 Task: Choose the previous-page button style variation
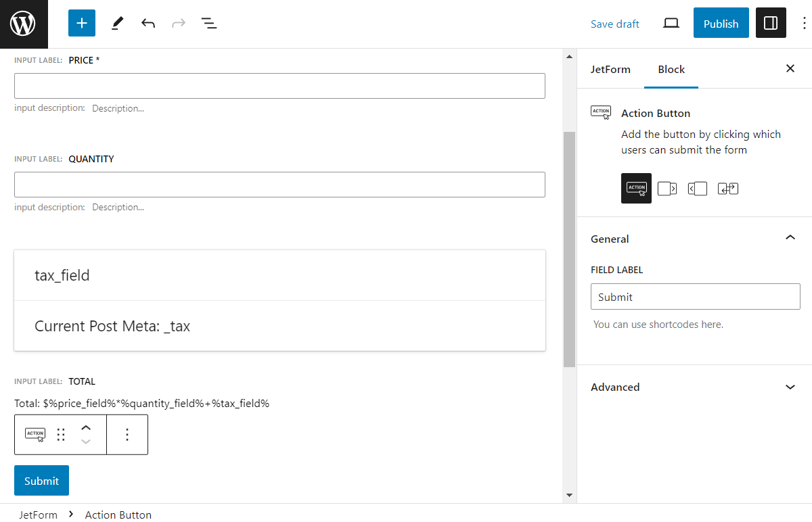697,188
